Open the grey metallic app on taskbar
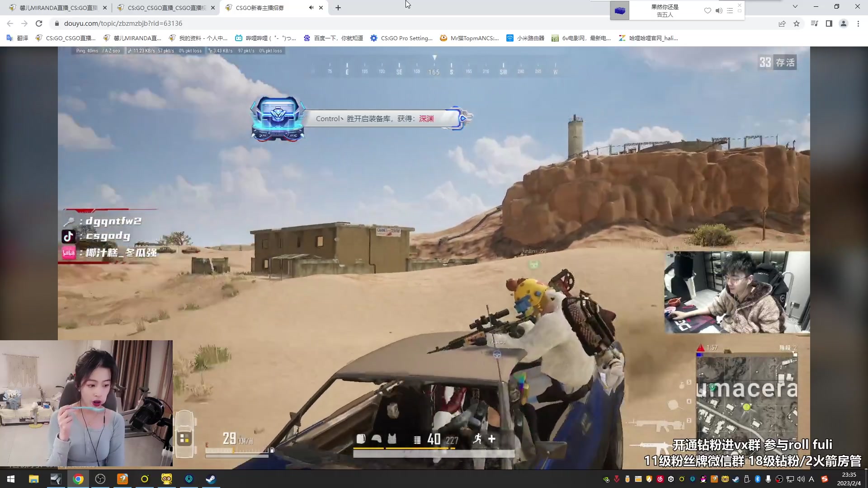868x488 pixels. point(56,479)
